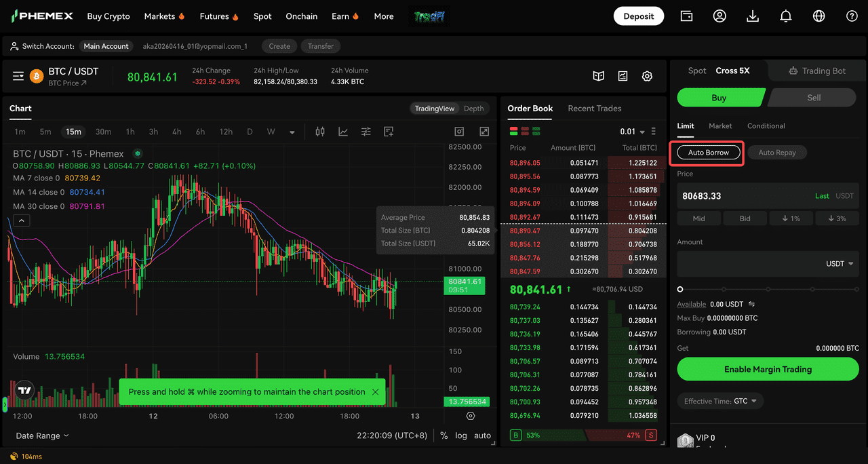Open the More menu in navigation

[384, 16]
